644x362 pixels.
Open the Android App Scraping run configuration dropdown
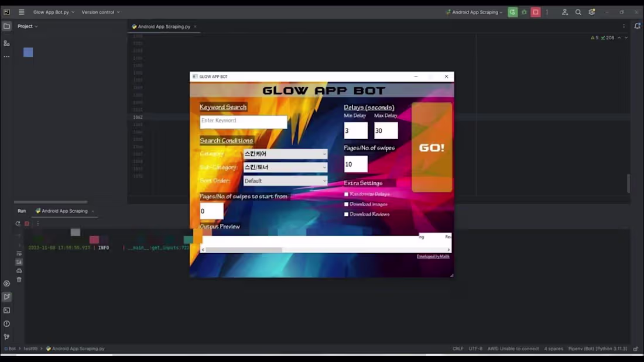tap(474, 12)
